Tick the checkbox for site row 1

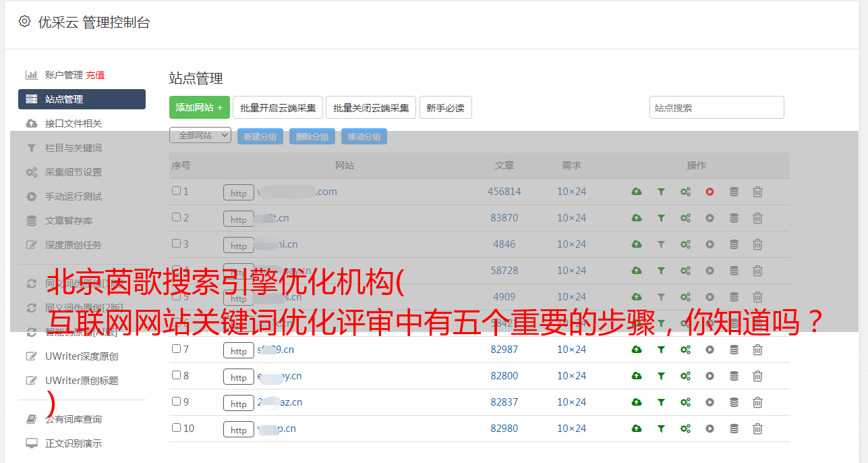(176, 191)
